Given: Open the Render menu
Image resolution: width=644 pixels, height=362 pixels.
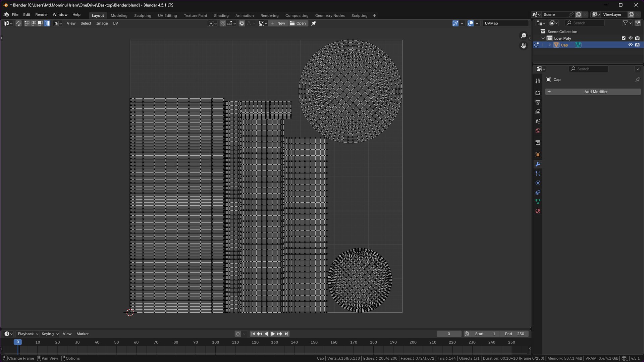Looking at the screenshot, I should (41, 15).
